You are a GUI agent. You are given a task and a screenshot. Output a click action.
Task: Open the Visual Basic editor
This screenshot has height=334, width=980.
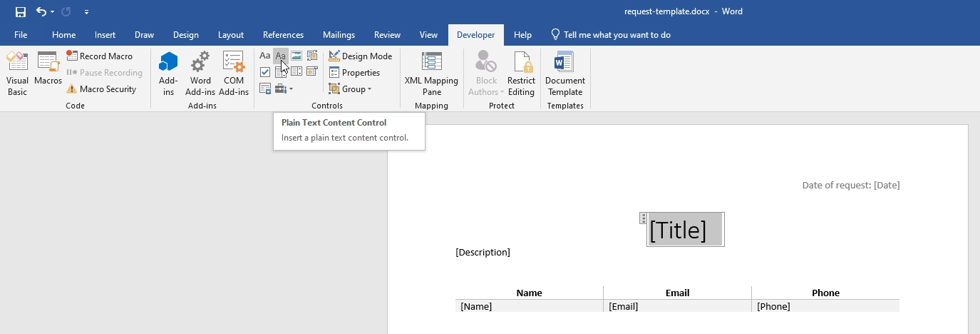(x=17, y=74)
